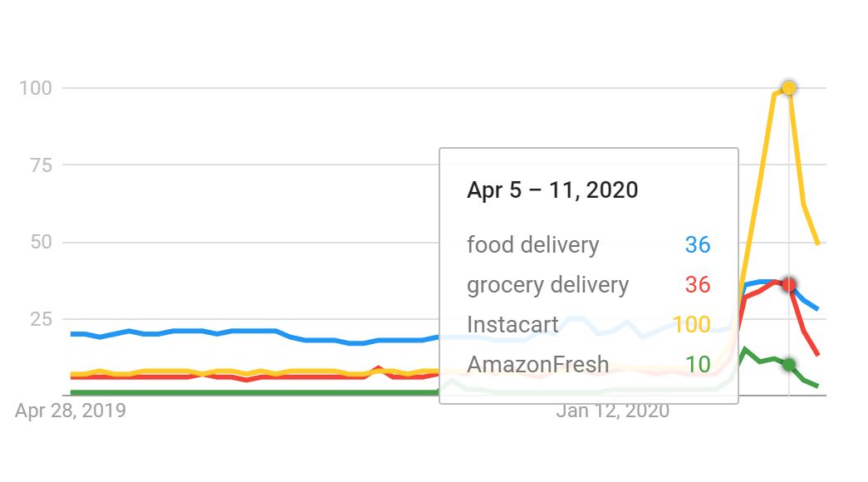The width and height of the screenshot is (868, 482).
Task: Click the yellow Instacart peak data point
Action: [x=788, y=88]
